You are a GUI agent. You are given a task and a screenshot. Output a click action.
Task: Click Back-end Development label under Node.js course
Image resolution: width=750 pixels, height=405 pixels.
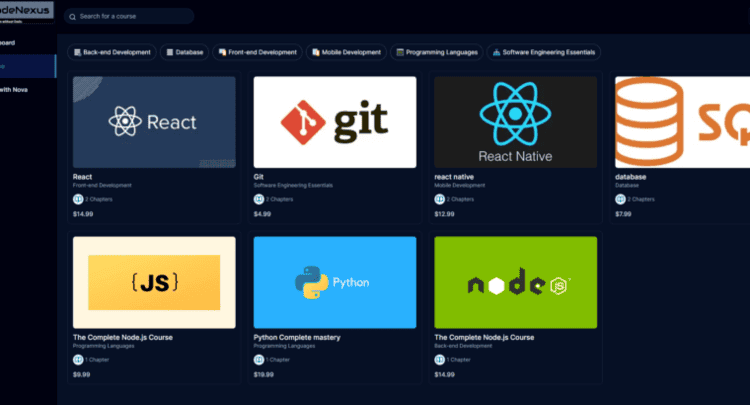point(463,346)
